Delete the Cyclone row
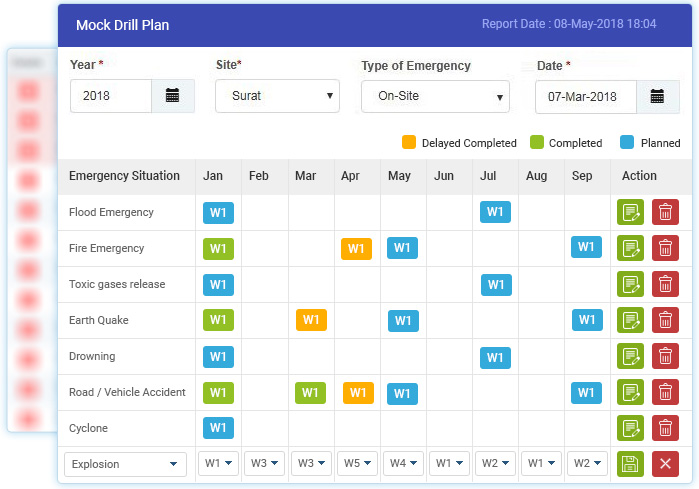 [664, 428]
